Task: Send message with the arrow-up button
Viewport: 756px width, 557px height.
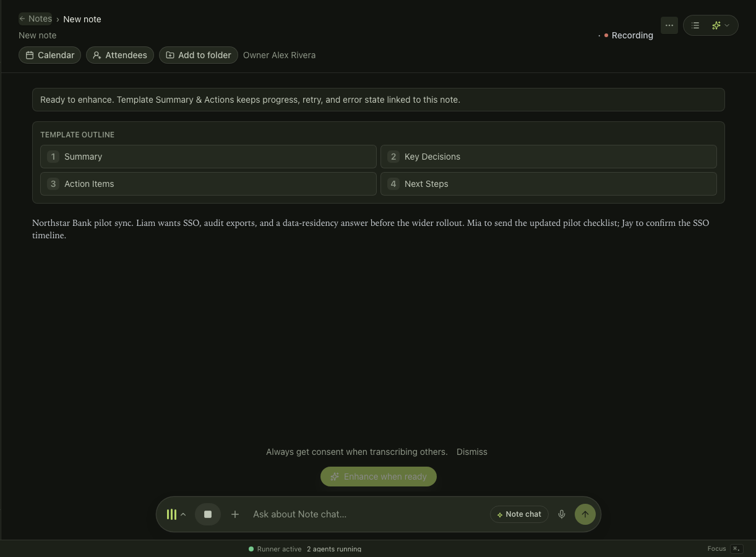Action: [585, 514]
